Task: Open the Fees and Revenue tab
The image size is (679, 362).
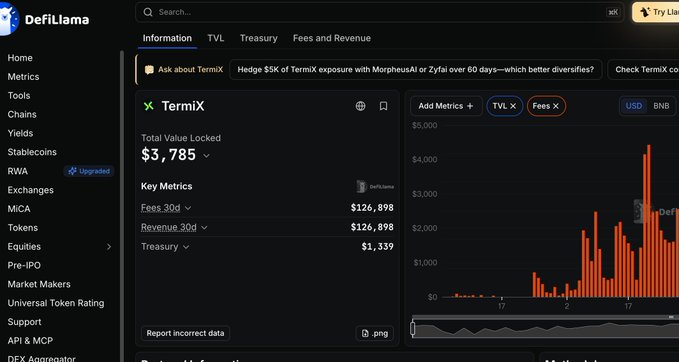Action: (x=332, y=38)
